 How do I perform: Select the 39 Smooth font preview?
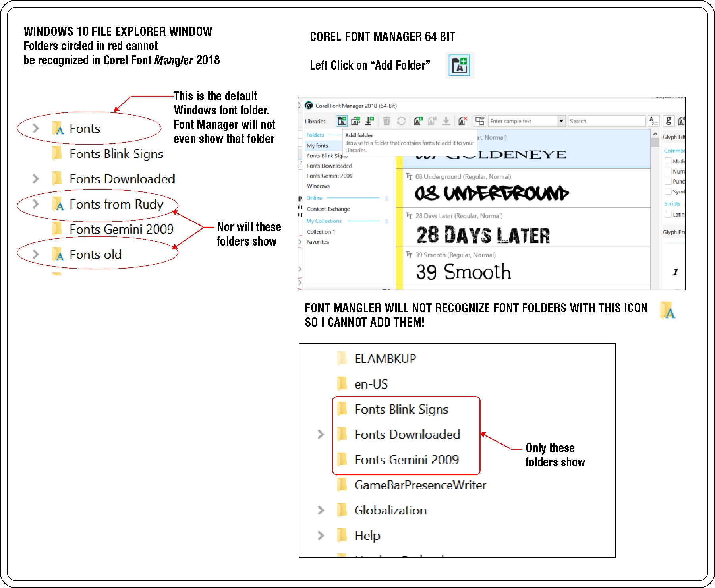[x=523, y=266]
